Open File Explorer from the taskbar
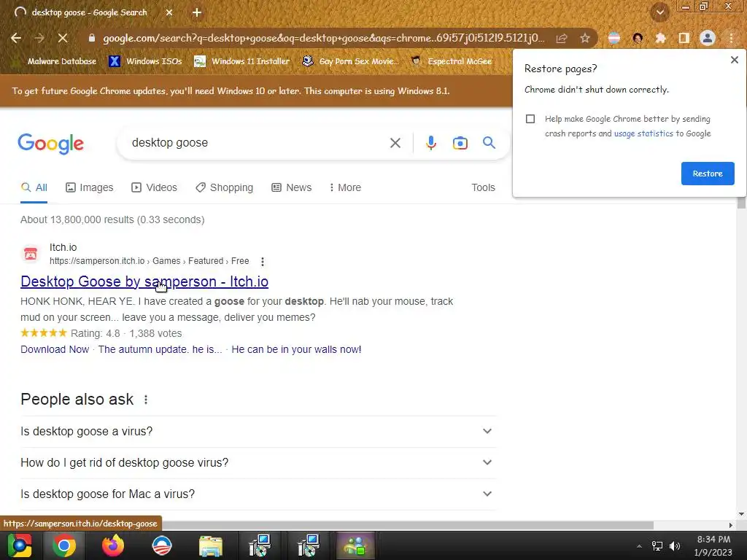 tap(211, 545)
